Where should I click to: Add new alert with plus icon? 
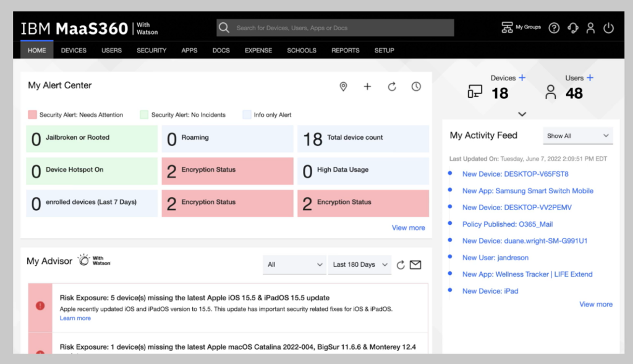[367, 87]
